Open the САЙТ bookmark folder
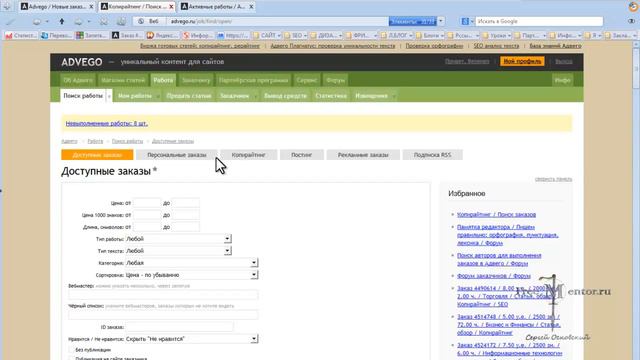The height and width of the screenshot is (360, 640). (x=267, y=36)
